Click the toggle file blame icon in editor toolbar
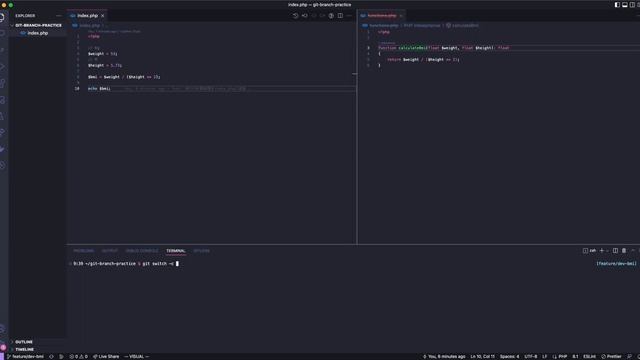The height and width of the screenshot is (360, 640). coord(331,16)
